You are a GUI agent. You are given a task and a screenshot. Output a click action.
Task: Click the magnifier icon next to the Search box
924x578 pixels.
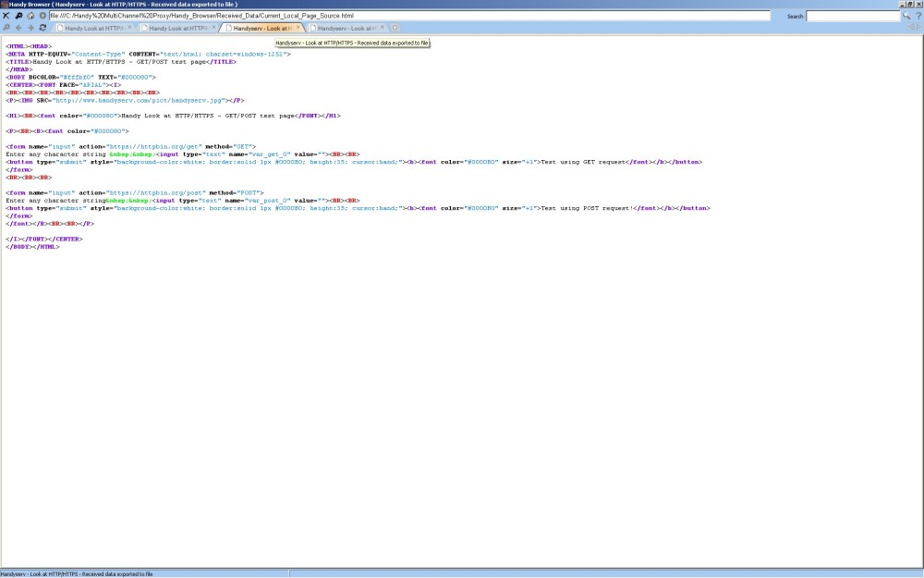point(906,16)
